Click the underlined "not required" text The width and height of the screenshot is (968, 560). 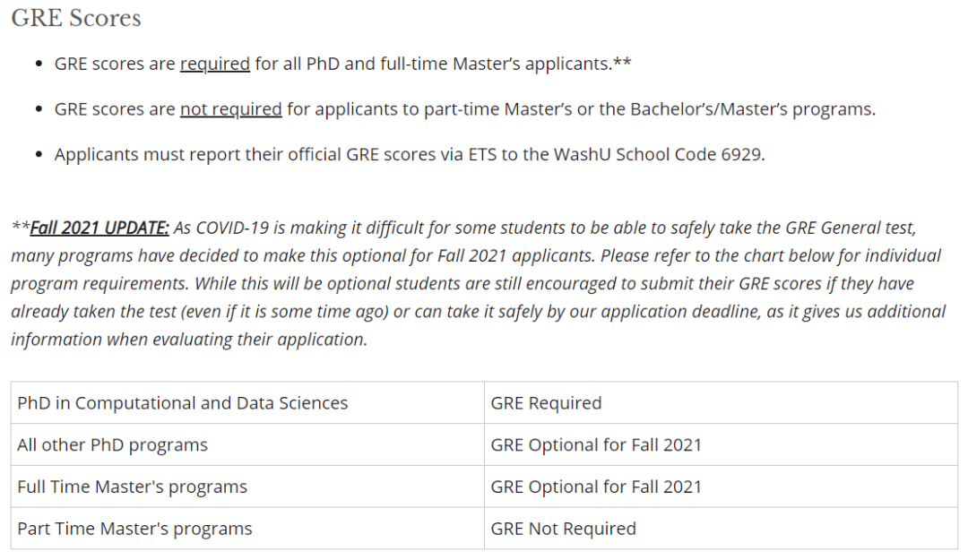coord(230,109)
